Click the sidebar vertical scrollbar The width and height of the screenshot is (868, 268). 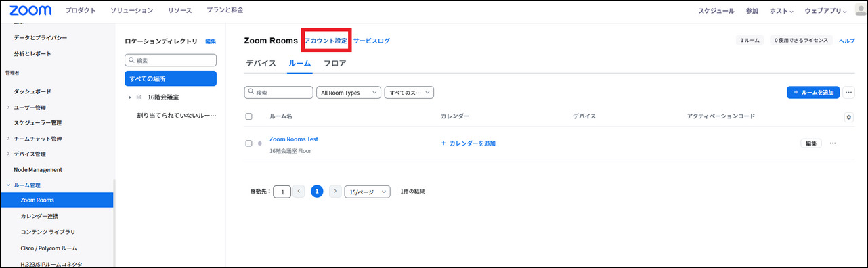(x=114, y=223)
